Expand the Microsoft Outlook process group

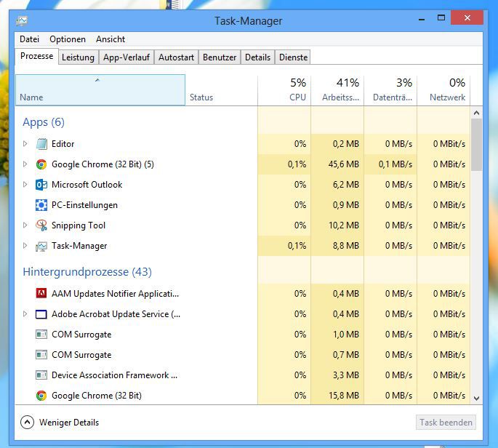coord(25,185)
